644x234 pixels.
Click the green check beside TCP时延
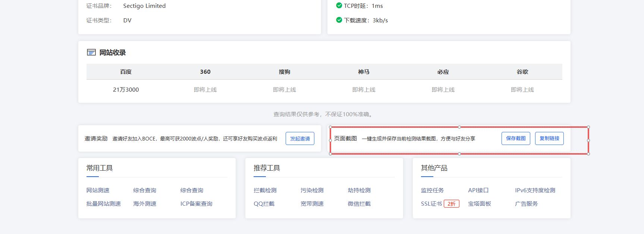(x=339, y=6)
